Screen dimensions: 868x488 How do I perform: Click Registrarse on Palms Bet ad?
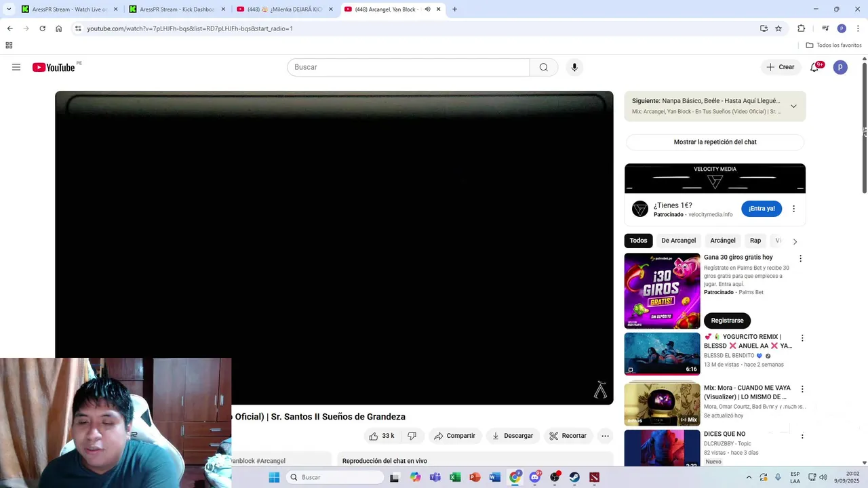point(727,321)
